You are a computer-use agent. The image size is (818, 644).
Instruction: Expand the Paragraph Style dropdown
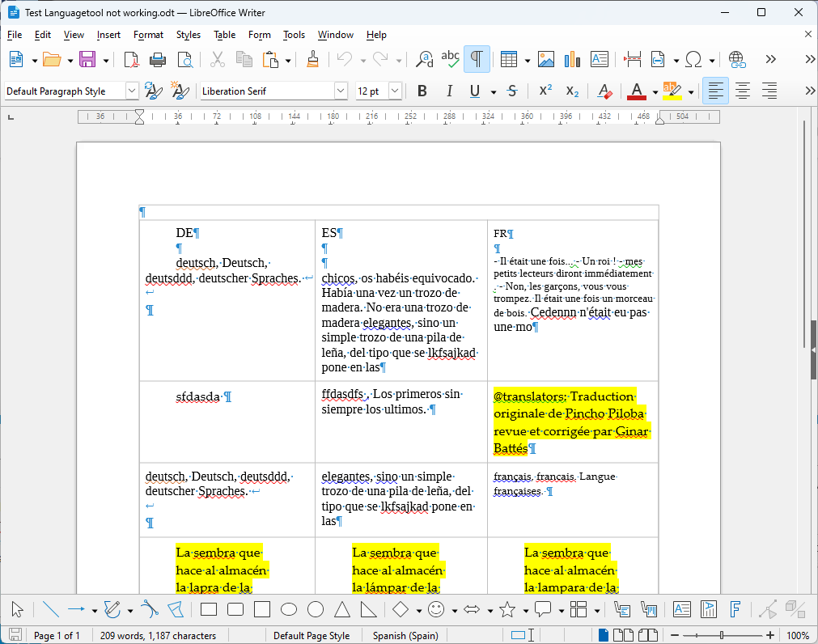pos(132,91)
